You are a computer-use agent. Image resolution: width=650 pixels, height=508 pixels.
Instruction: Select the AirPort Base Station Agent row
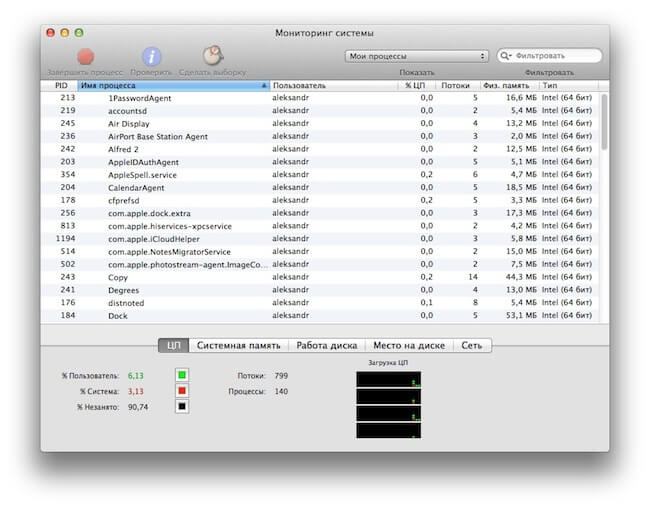point(320,136)
